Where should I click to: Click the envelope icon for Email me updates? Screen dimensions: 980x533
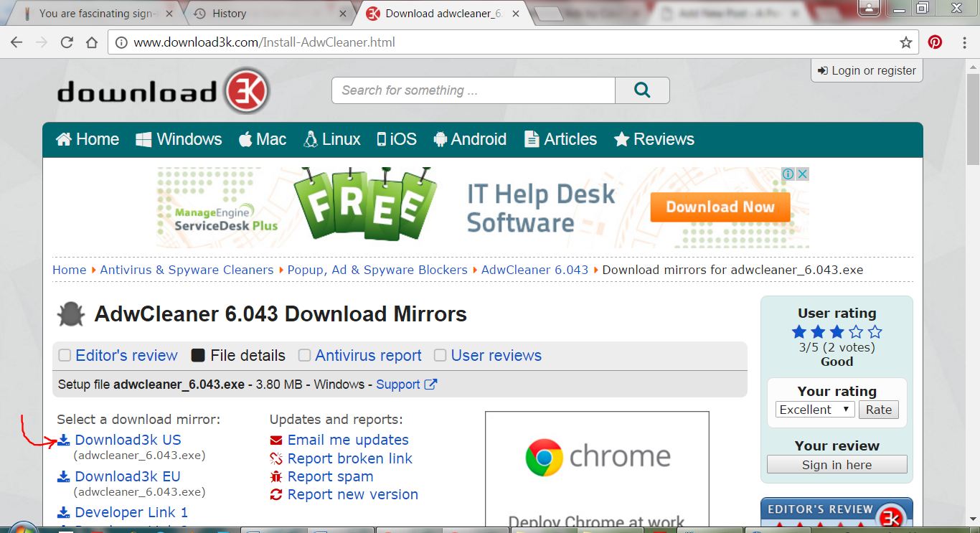275,440
